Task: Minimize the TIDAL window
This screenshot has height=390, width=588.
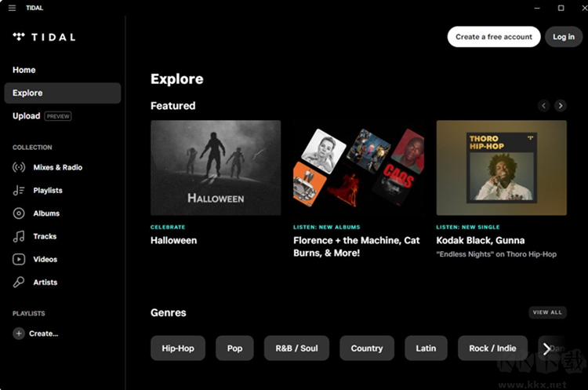Action: 537,8
